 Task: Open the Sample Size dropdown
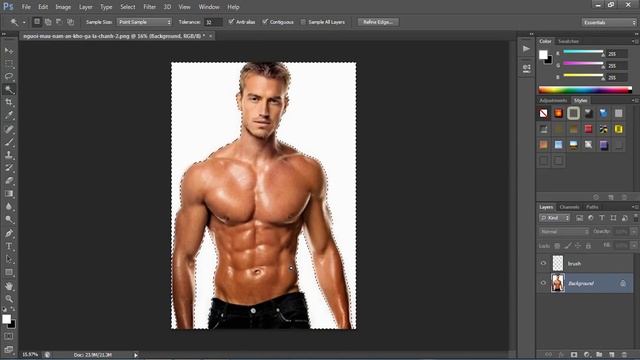(144, 22)
